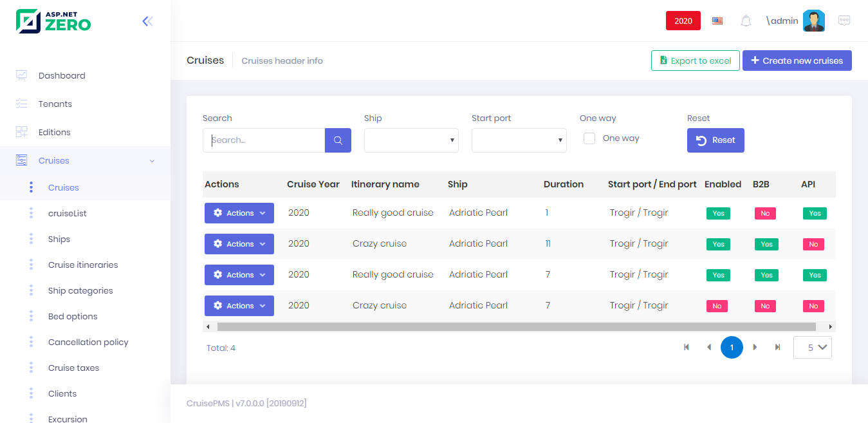This screenshot has height=423, width=868.
Task: Click Enabled No badge in last row
Action: click(x=717, y=306)
